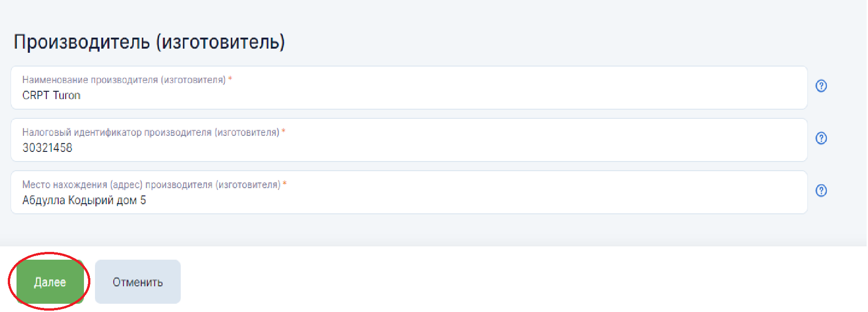This screenshot has height=312, width=868.
Task: Cancel the form with Отменить button
Action: click(138, 282)
